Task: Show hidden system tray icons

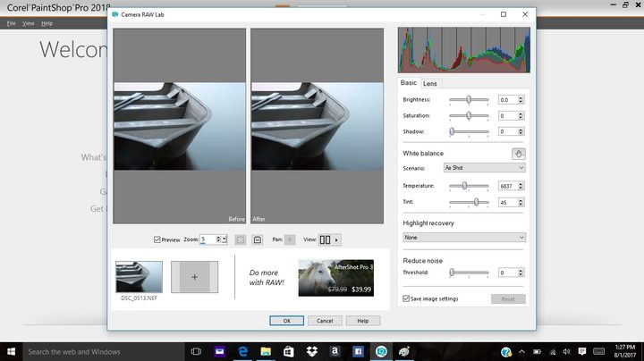Action: pos(521,351)
